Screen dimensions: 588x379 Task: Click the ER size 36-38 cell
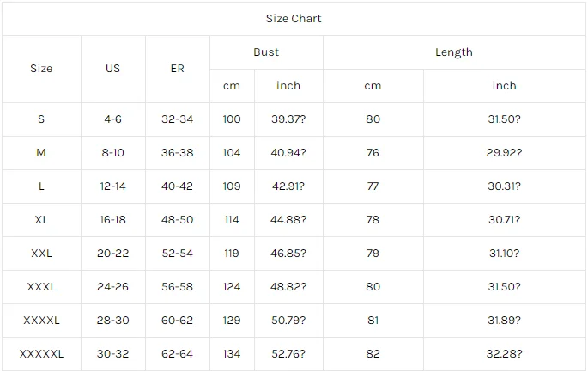(177, 153)
